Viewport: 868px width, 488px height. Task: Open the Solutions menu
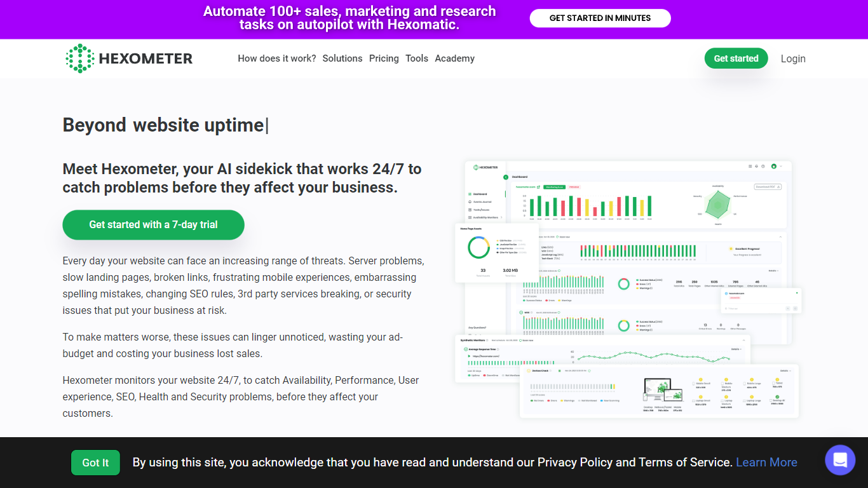[342, 58]
